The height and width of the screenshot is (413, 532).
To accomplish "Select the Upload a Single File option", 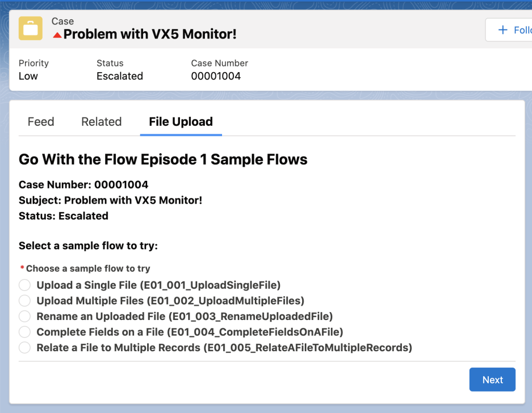I will [x=24, y=285].
